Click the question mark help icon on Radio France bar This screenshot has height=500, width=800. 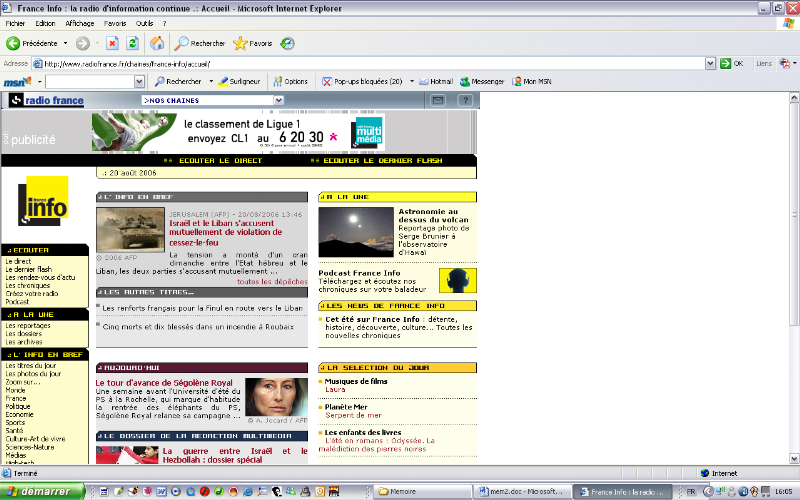click(x=465, y=100)
